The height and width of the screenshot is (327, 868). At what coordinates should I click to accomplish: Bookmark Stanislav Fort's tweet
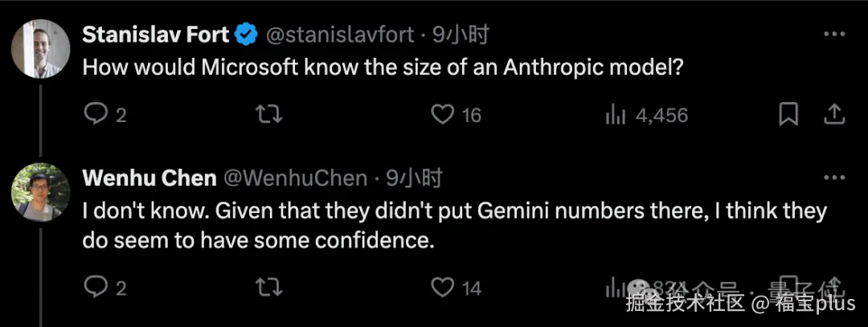point(788,115)
